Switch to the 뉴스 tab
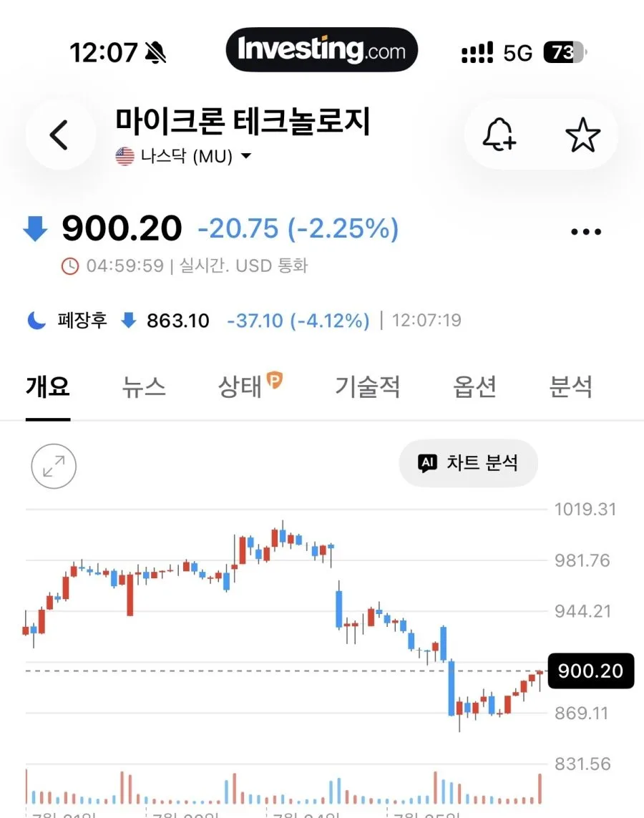This screenshot has height=818, width=644. (144, 386)
